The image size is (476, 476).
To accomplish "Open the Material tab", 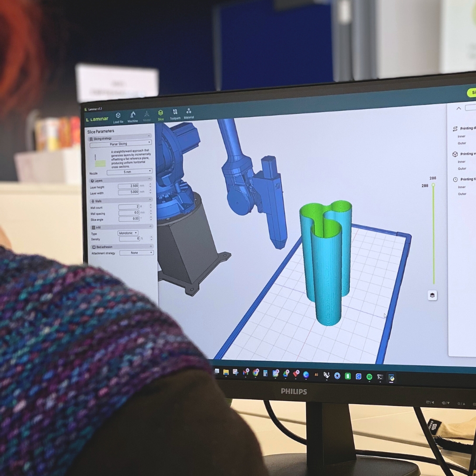I will click(x=188, y=113).
